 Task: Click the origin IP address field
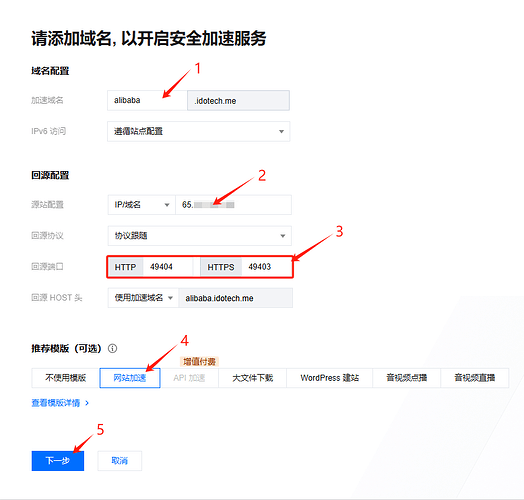click(x=233, y=205)
